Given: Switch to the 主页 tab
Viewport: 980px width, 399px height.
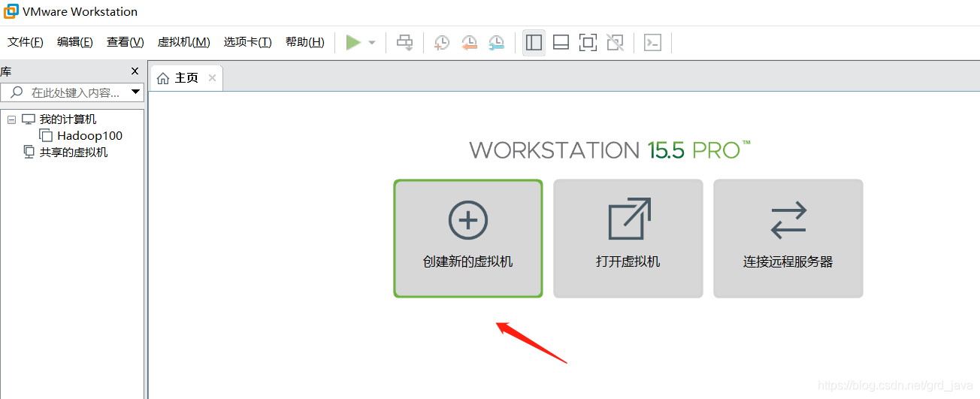Looking at the screenshot, I should click(x=186, y=78).
